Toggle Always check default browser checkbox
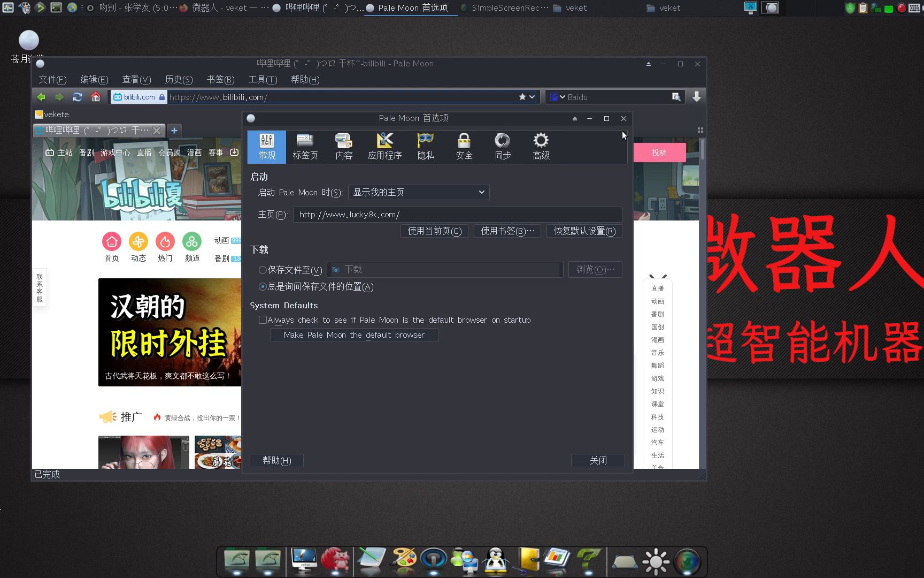924x578 pixels. click(x=263, y=320)
